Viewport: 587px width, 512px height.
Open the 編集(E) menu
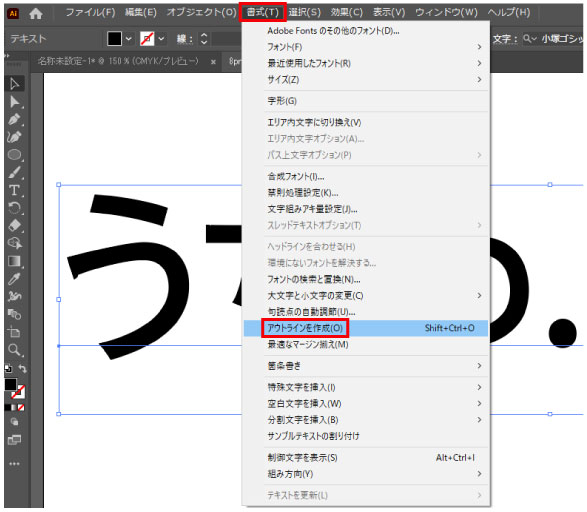click(140, 12)
